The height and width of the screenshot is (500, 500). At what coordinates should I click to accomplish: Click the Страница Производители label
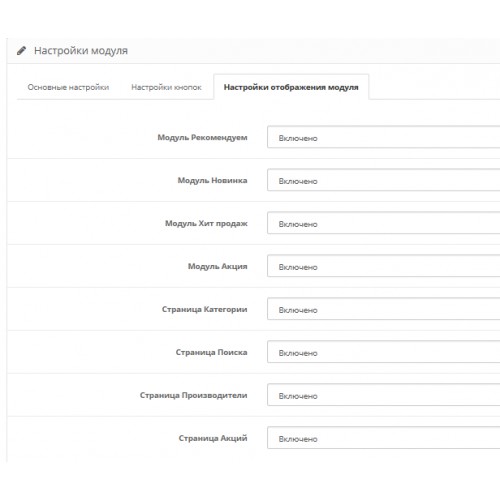click(x=194, y=395)
